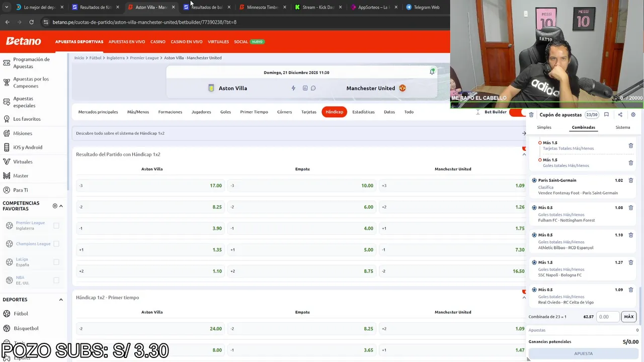Viewport: 644px width, 362px height.
Task: Open Premier League breadcrumb link
Action: click(x=144, y=58)
